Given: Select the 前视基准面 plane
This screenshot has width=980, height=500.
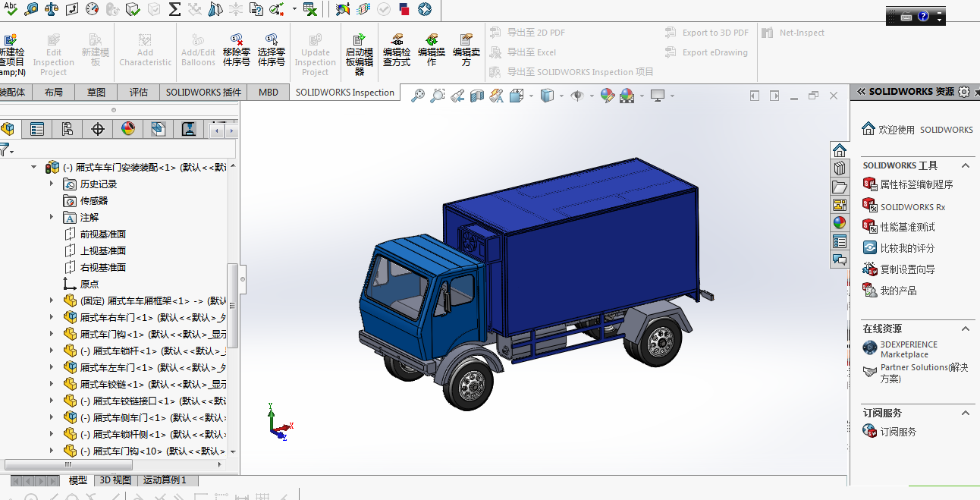Looking at the screenshot, I should tap(103, 234).
